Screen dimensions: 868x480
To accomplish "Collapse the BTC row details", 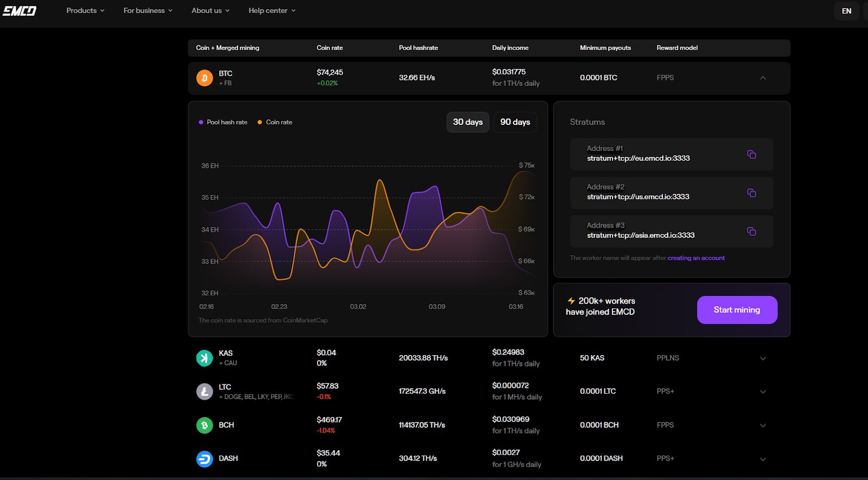I will click(x=763, y=78).
